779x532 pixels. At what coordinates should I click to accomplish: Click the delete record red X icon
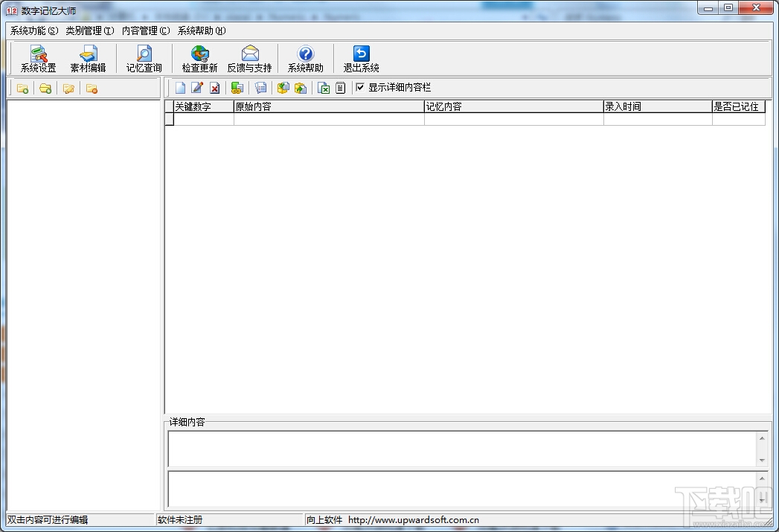(214, 88)
